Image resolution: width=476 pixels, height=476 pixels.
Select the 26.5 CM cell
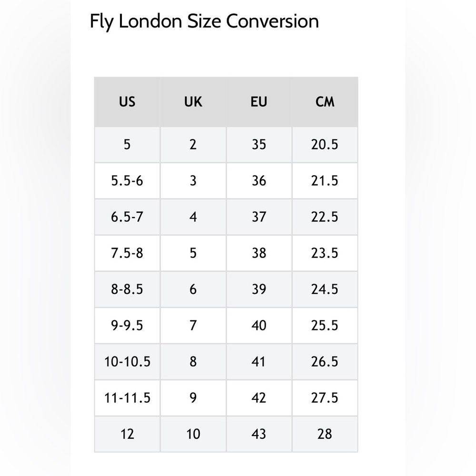point(325,362)
